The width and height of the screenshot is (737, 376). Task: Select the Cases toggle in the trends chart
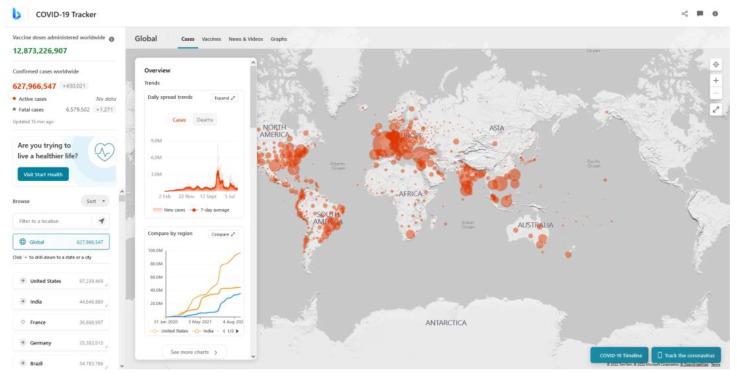[x=179, y=120]
